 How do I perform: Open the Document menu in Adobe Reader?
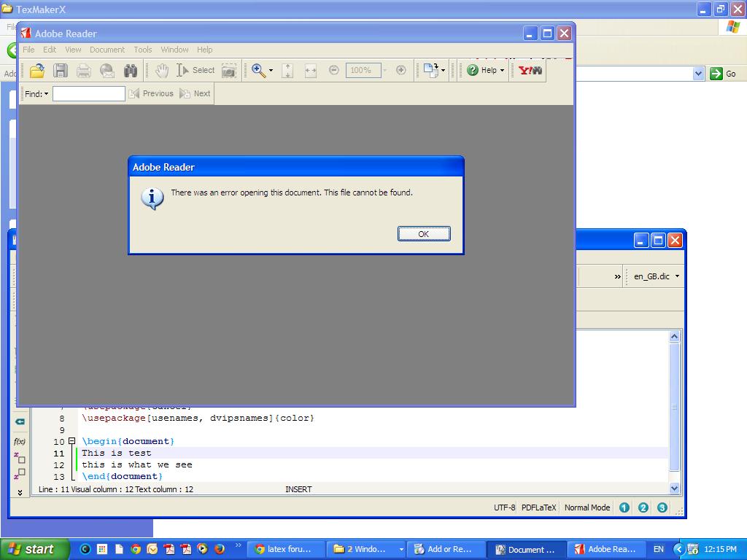point(107,50)
